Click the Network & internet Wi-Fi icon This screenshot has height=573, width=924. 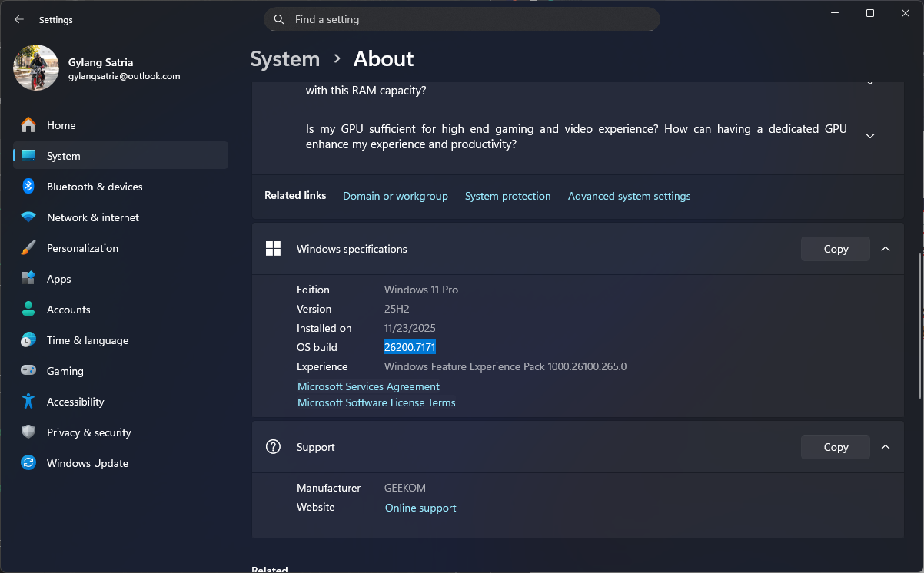28,217
